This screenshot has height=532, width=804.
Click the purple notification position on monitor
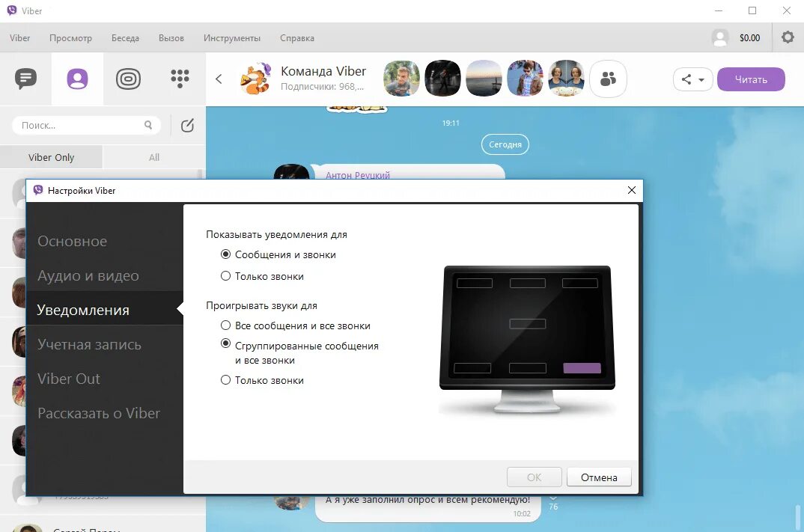click(582, 368)
